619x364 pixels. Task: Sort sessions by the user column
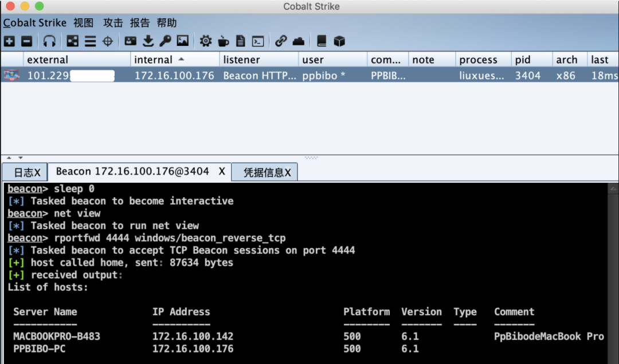[x=333, y=59]
